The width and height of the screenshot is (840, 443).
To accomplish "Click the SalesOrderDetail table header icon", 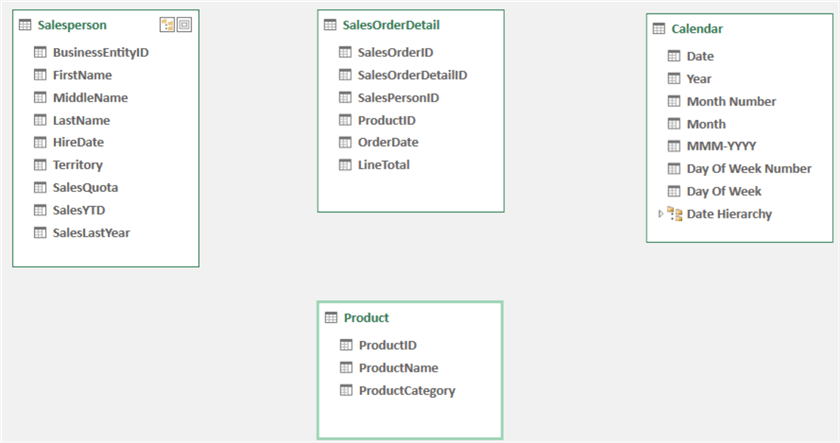I will (331, 25).
